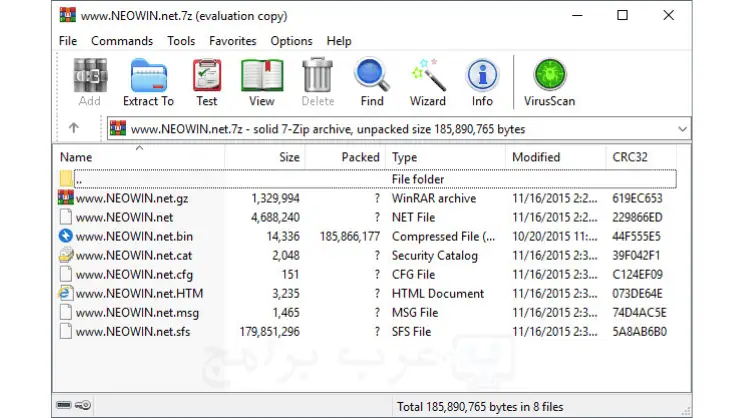Open the Tools menu

(x=181, y=41)
